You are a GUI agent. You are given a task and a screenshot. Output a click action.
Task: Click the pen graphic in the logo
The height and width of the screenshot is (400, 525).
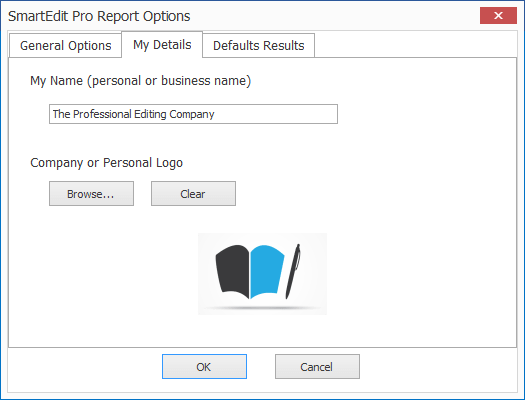coord(293,271)
